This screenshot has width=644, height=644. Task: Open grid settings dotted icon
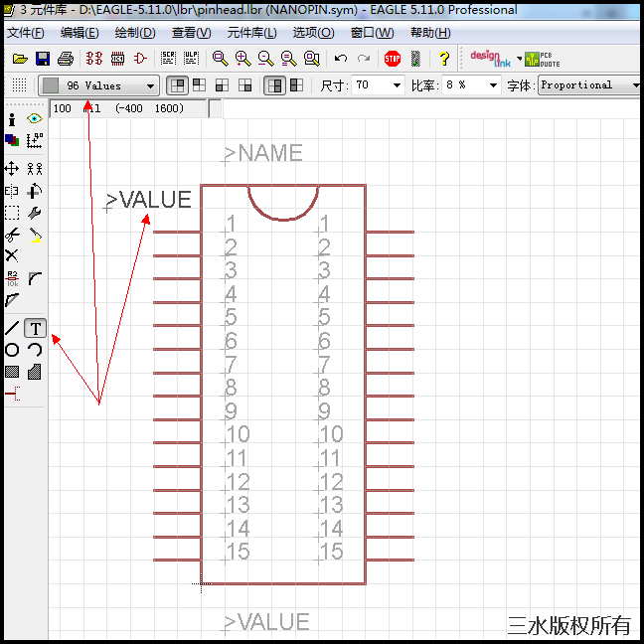[19, 85]
